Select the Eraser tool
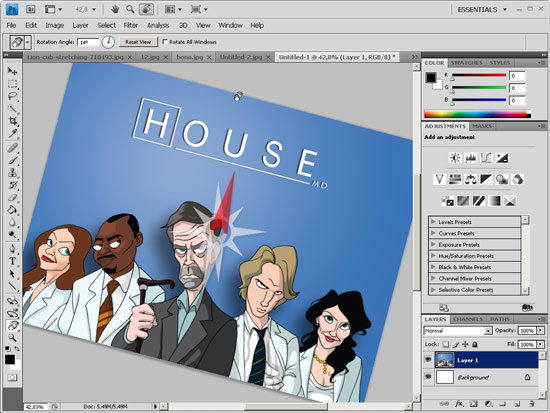 click(x=13, y=198)
